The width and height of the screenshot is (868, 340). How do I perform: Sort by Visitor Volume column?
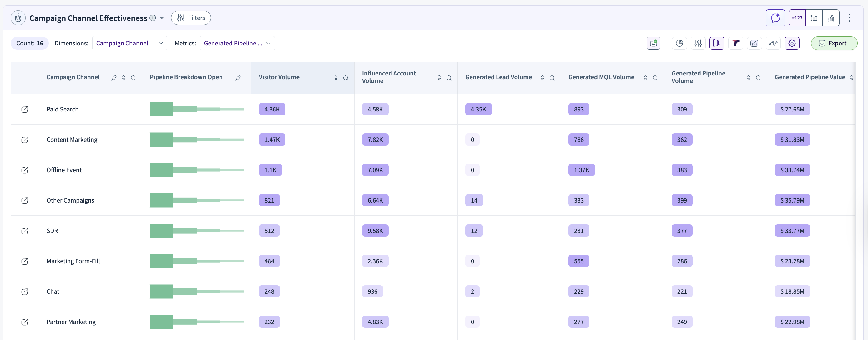pos(336,78)
